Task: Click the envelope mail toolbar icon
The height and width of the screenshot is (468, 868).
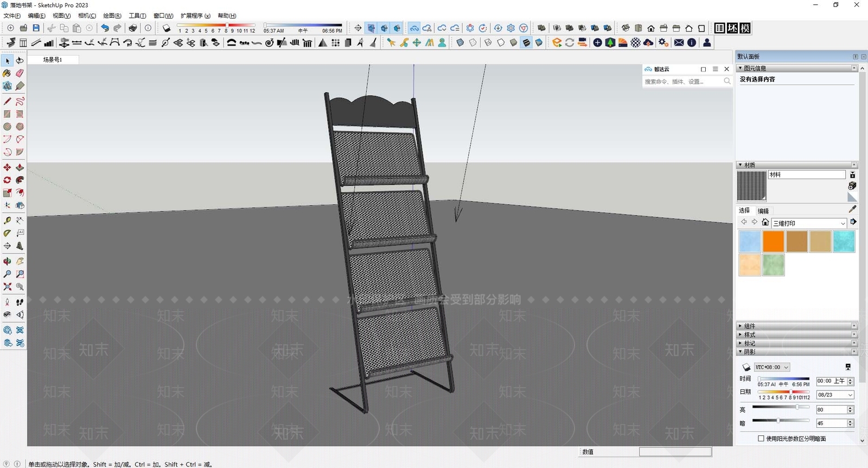Action: pyautogui.click(x=679, y=42)
